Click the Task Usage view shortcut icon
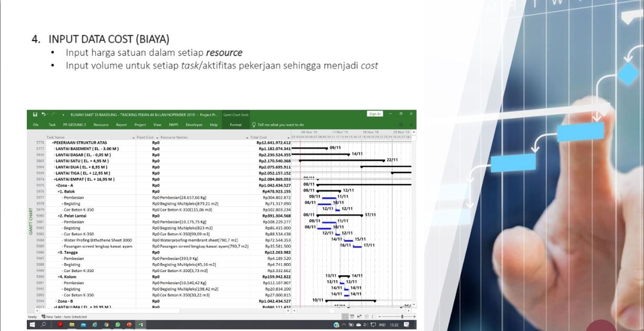The image size is (644, 331). 352,317
